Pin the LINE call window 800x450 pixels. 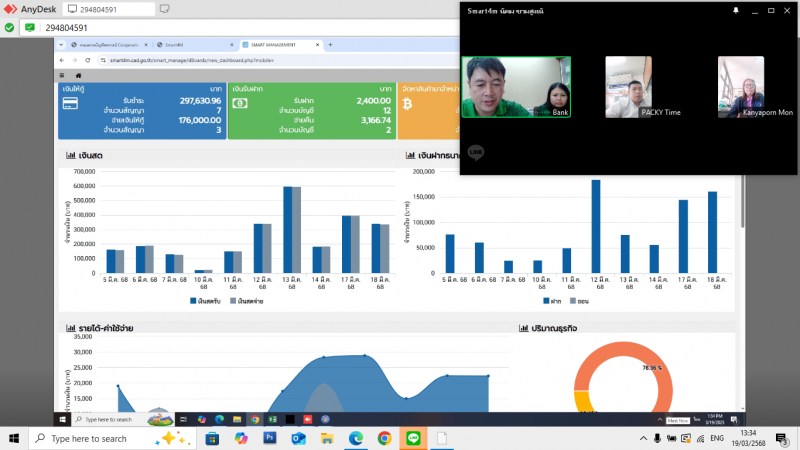click(736, 11)
